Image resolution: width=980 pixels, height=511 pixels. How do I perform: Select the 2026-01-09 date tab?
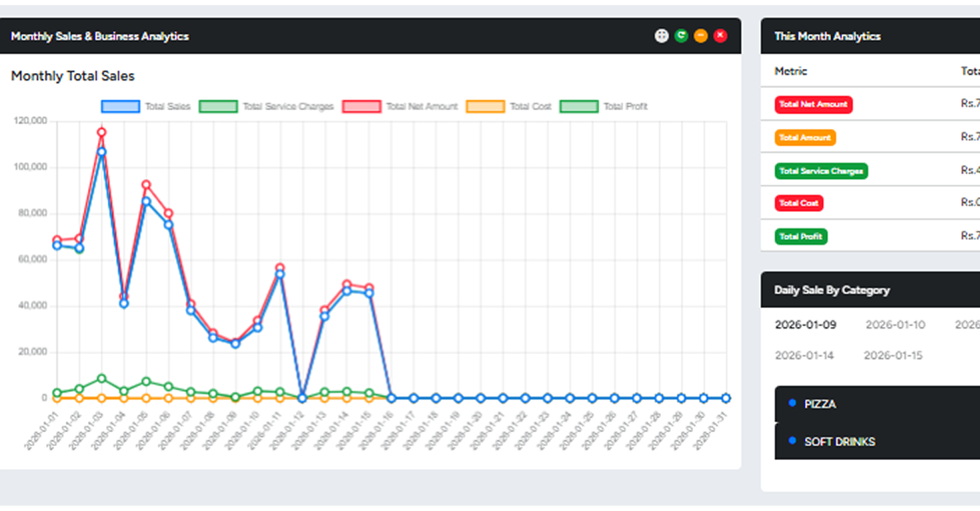805,325
